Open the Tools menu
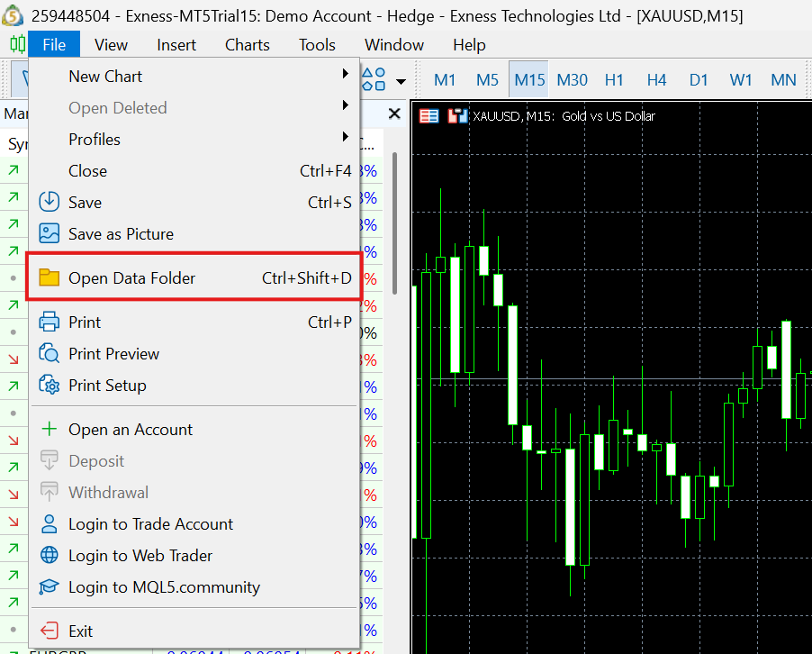Screen dimensions: 812x654 point(316,44)
